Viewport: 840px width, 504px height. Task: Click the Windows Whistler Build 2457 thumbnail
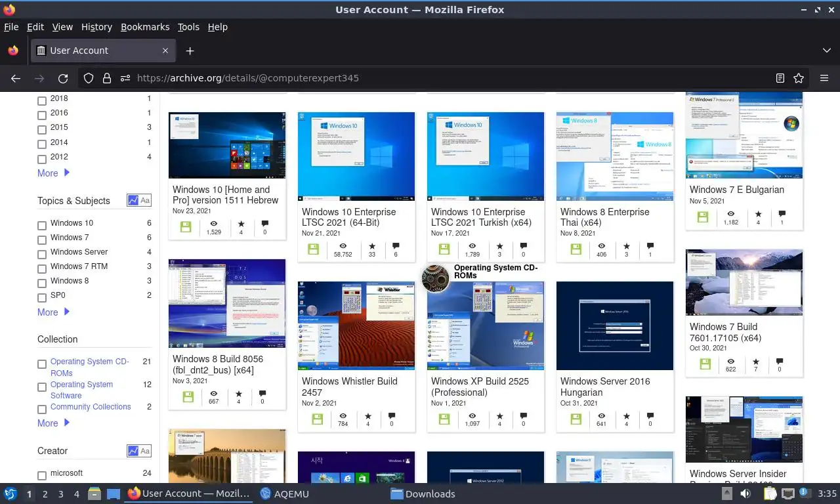(x=356, y=325)
